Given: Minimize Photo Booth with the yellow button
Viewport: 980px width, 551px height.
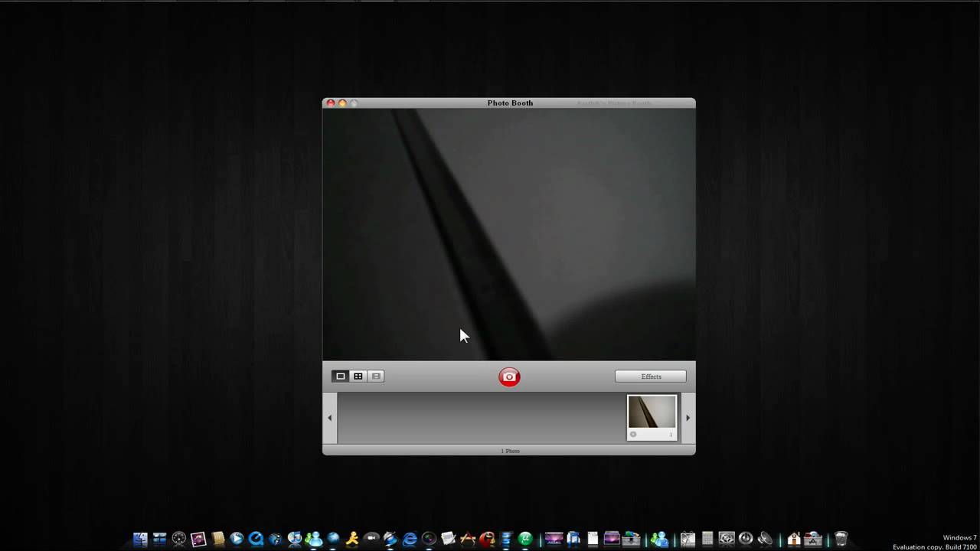Looking at the screenshot, I should (342, 103).
